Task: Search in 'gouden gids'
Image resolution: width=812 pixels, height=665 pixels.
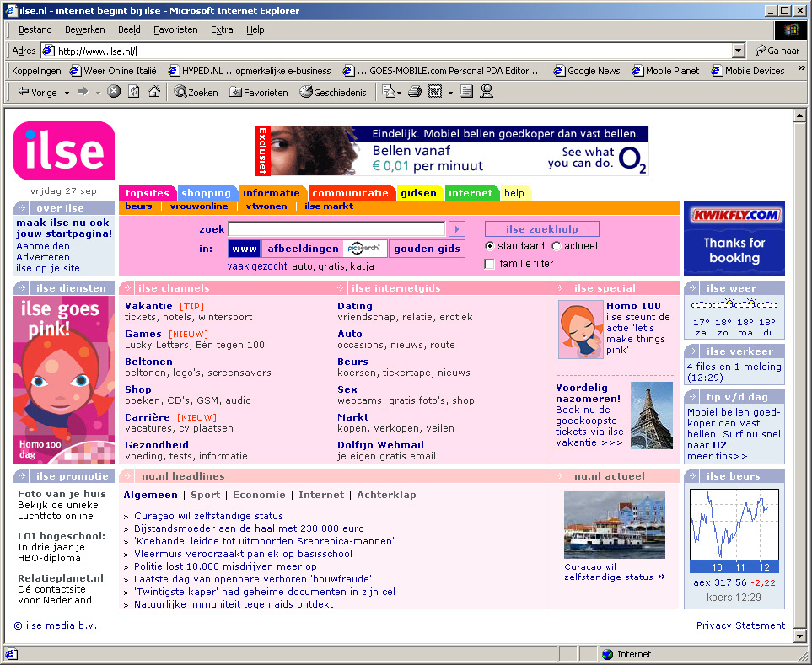Action: coord(428,249)
